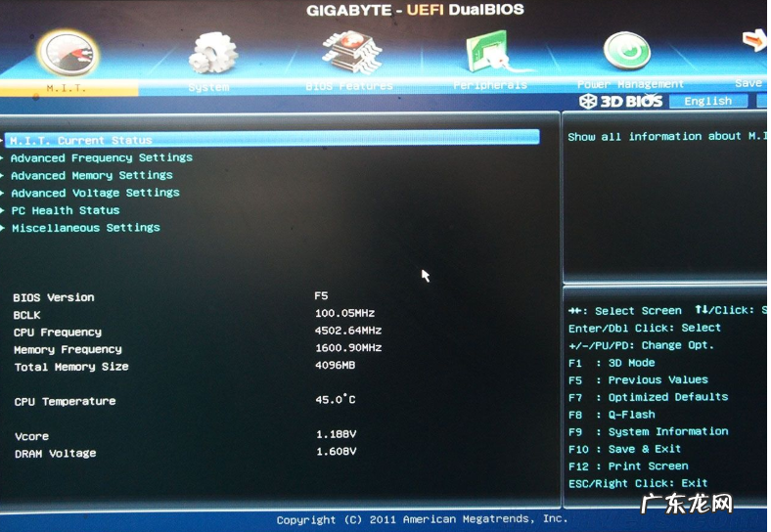The width and height of the screenshot is (771, 532).
Task: Click the 4502.64MHz CPU frequency value
Action: (348, 331)
